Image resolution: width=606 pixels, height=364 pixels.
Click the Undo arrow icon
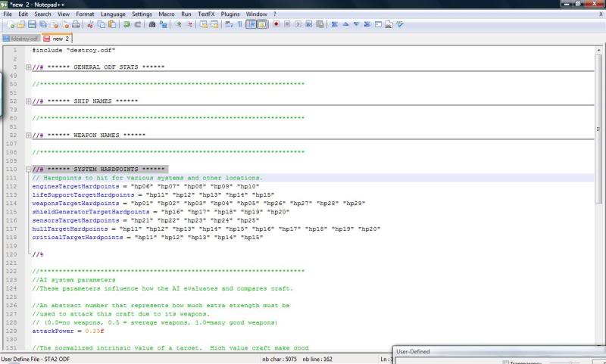tap(127, 25)
